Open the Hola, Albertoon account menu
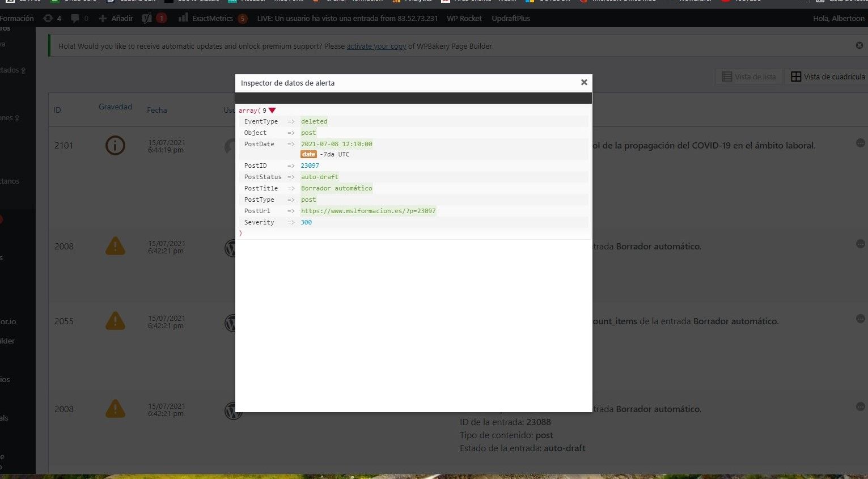The width and height of the screenshot is (868, 479). (x=839, y=18)
